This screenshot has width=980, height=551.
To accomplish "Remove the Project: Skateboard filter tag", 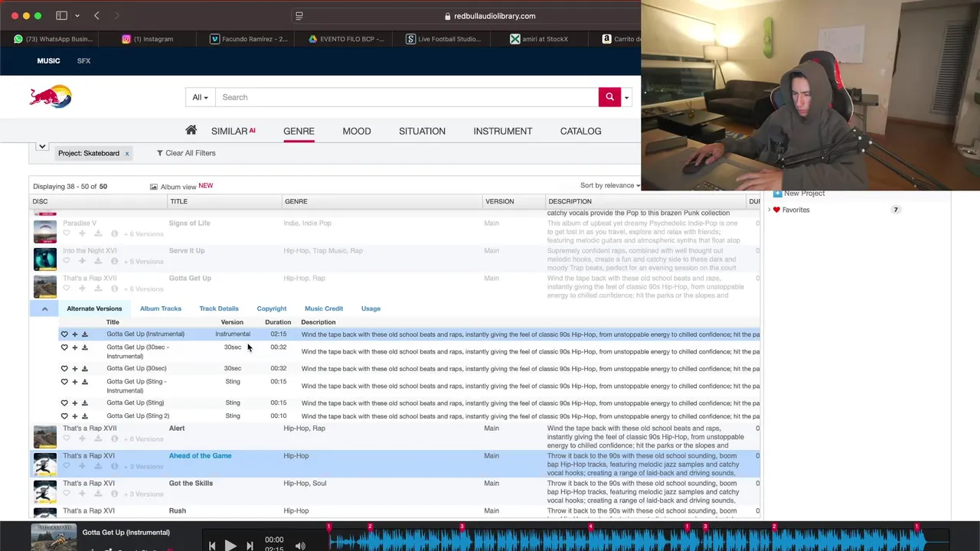I will click(127, 153).
